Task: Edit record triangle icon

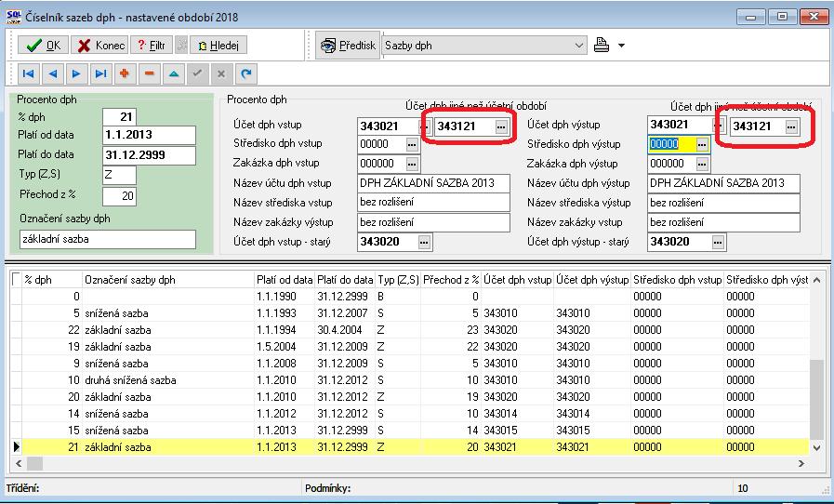Action: tap(173, 73)
